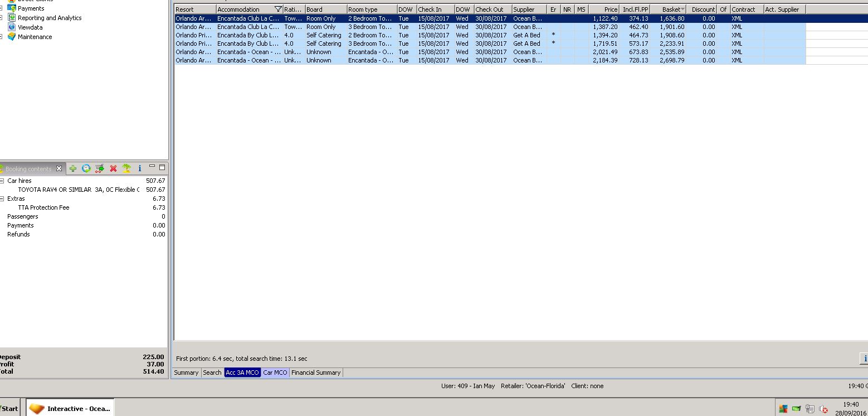Click the Basket column sort arrow
Image resolution: width=868 pixels, height=416 pixels.
(x=683, y=9)
